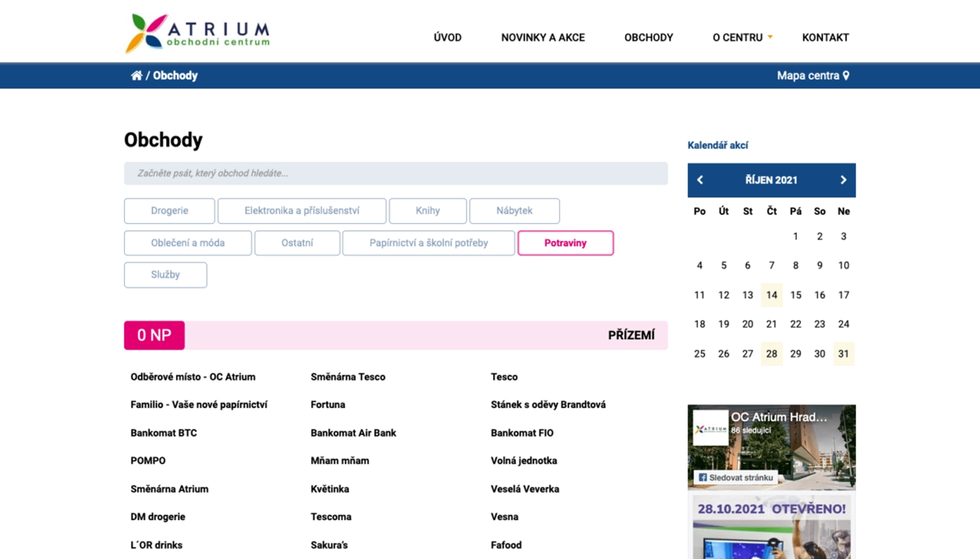Click the shop search input field
This screenshot has width=980, height=559.
(395, 173)
